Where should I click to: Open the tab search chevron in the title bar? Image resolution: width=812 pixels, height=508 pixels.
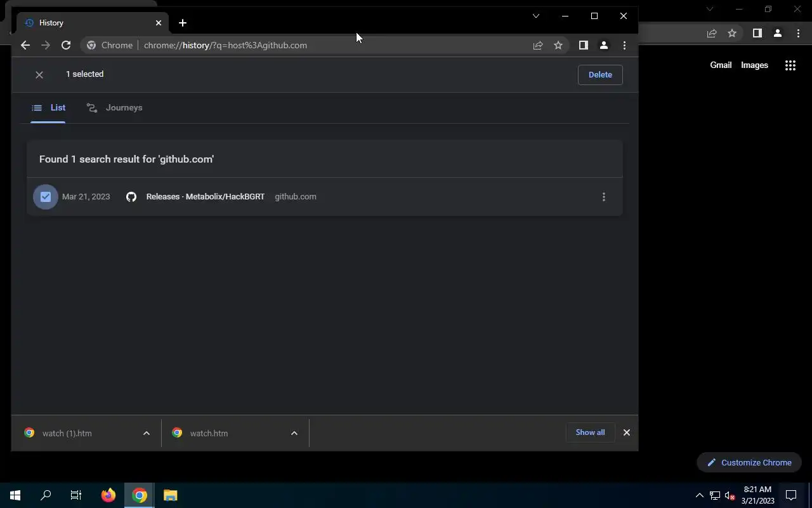tap(536, 16)
